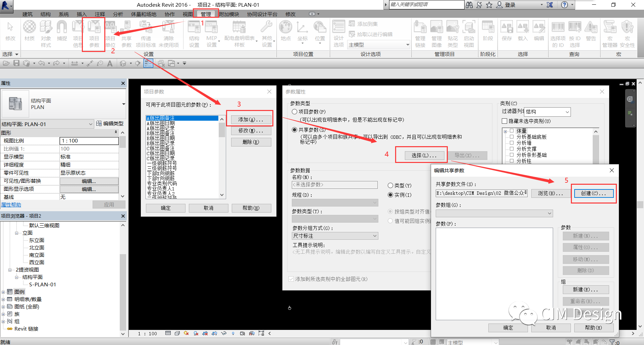The width and height of the screenshot is (644, 345).
Task: Click the text tool A in quick access toolbar
Action: 110,63
